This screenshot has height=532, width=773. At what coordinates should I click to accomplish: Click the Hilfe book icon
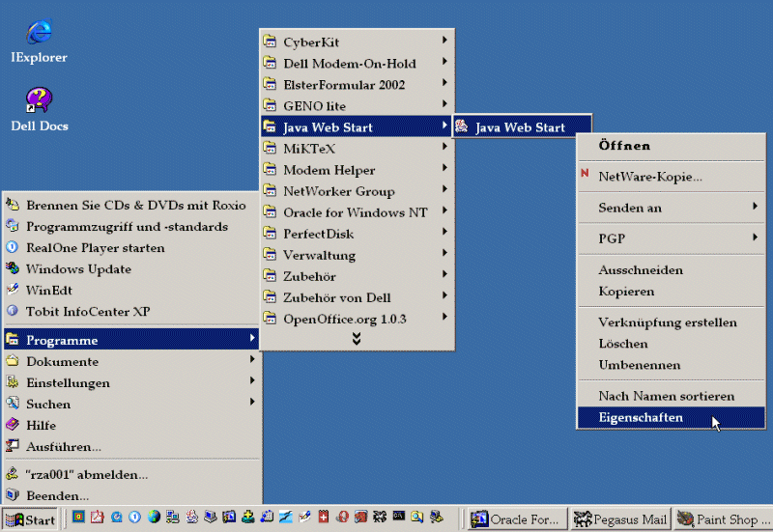13,425
